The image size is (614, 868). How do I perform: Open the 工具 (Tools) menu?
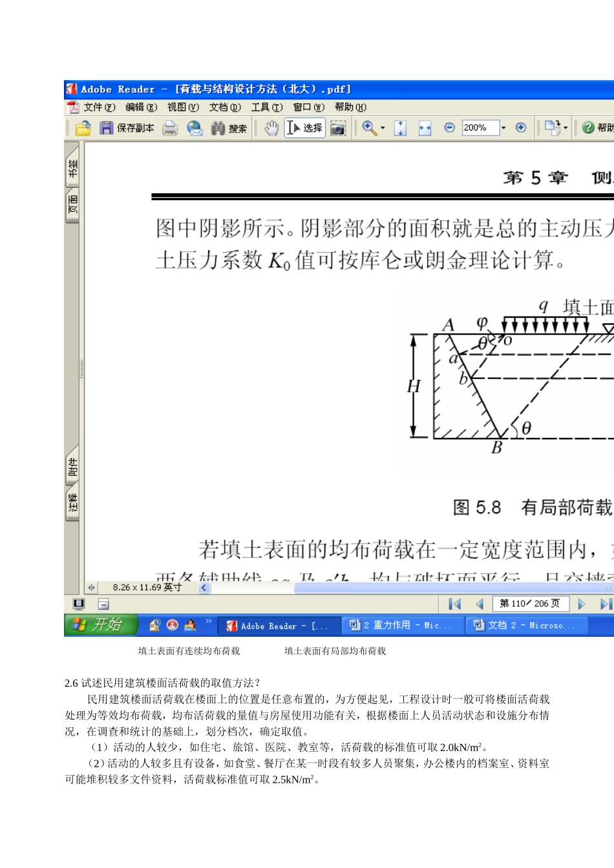pyautogui.click(x=267, y=107)
